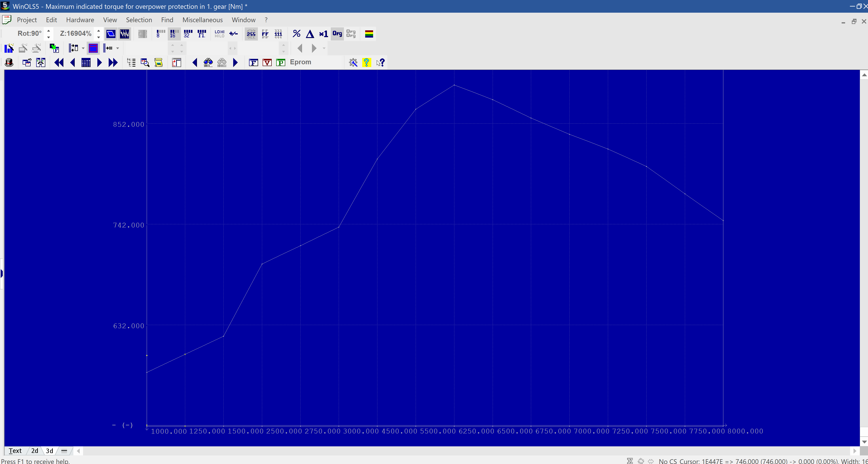Click the yellow scroll script icon
This screenshot has height=464, width=868.
coord(158,62)
